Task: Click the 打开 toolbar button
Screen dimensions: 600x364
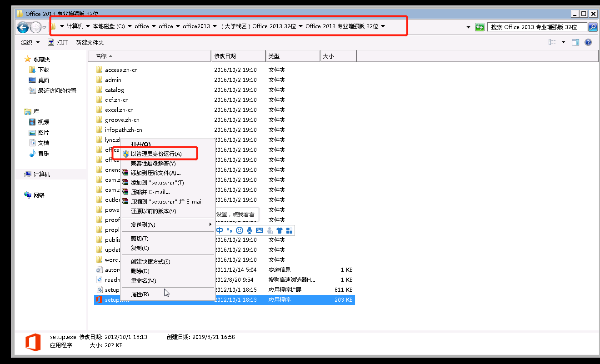Action: click(62, 42)
